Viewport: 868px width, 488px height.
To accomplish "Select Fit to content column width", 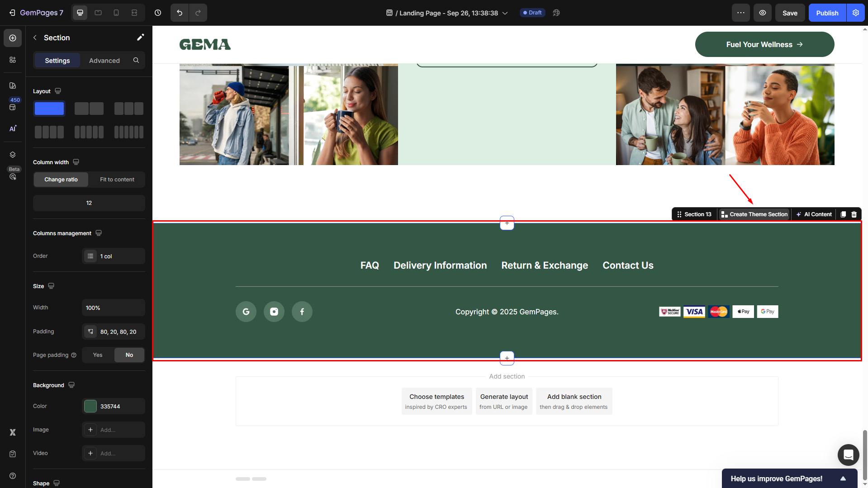I will tap(116, 179).
